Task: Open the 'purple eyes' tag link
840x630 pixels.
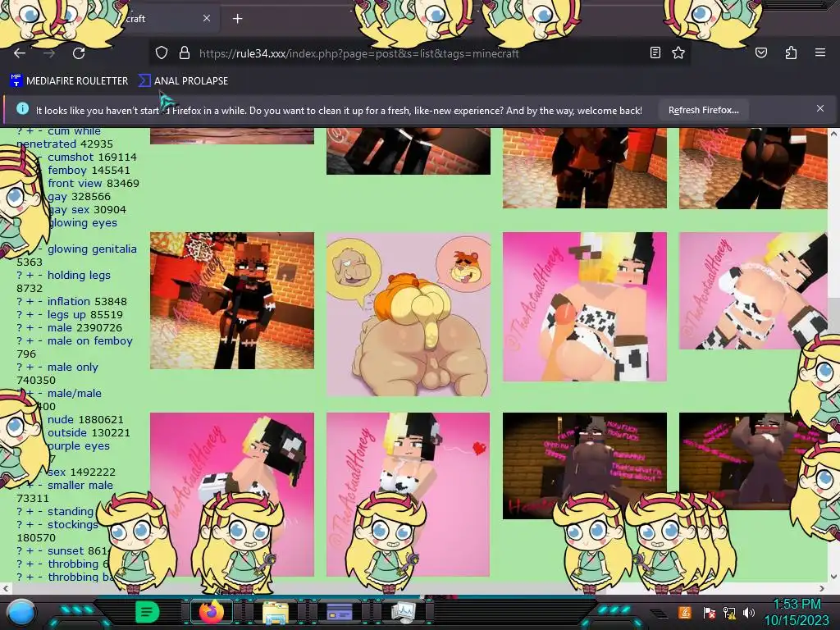Action: (x=79, y=446)
